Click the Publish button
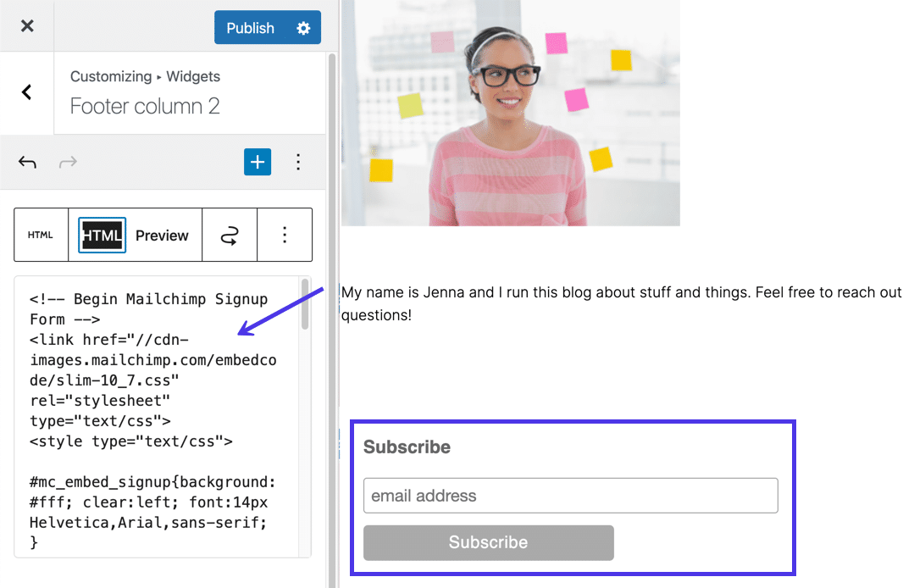903x588 pixels. click(x=249, y=27)
